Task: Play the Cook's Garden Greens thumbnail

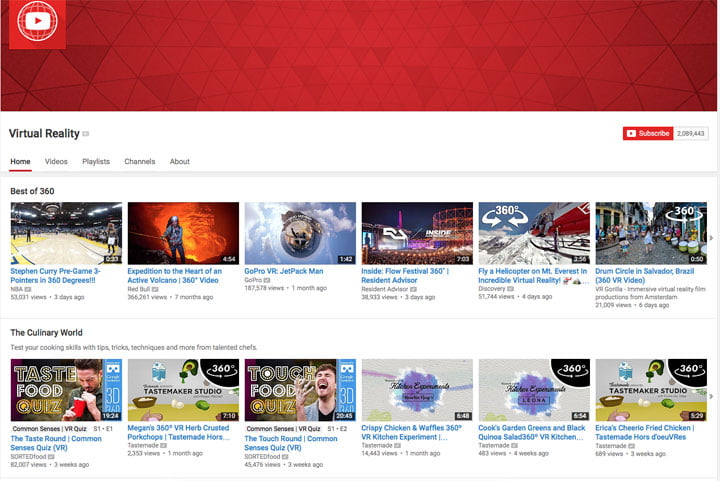Action: pyautogui.click(x=534, y=390)
